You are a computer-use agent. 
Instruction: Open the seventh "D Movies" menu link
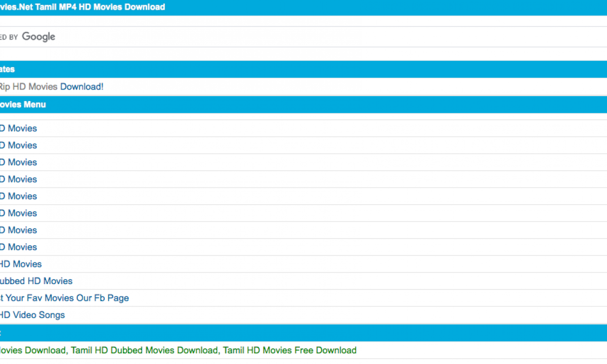19,230
